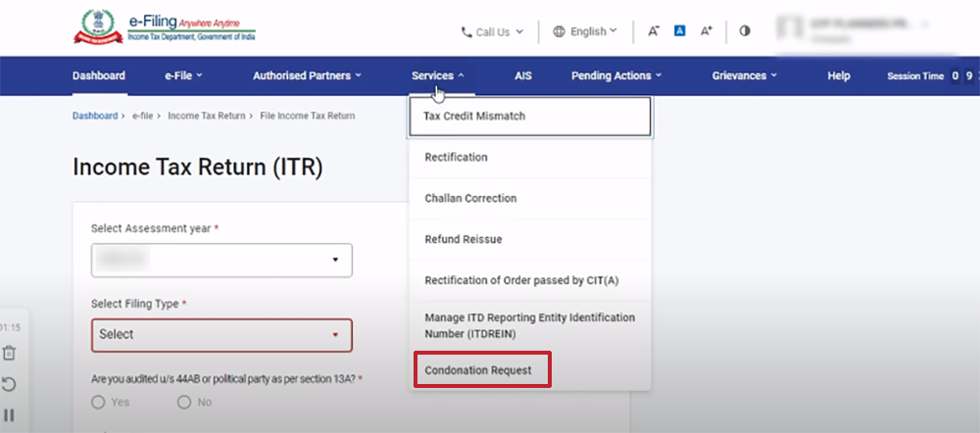980x433 pixels.
Task: Increase the page font size (A+)
Action: [706, 31]
